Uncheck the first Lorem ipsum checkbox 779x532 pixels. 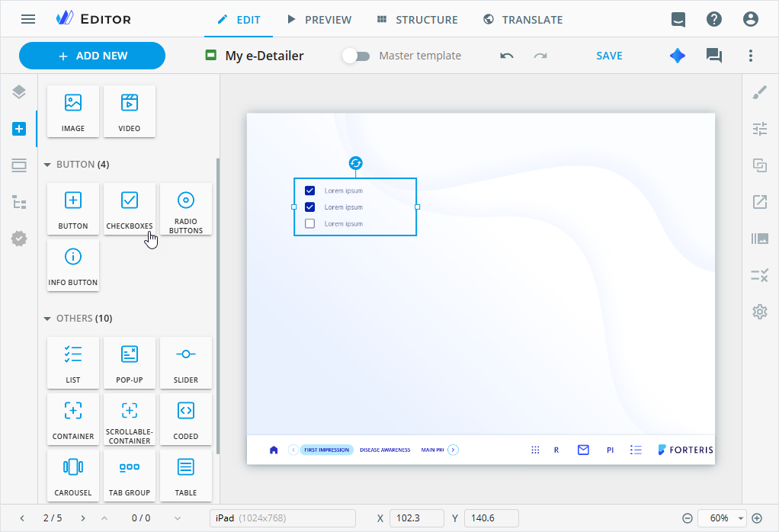pyautogui.click(x=309, y=191)
